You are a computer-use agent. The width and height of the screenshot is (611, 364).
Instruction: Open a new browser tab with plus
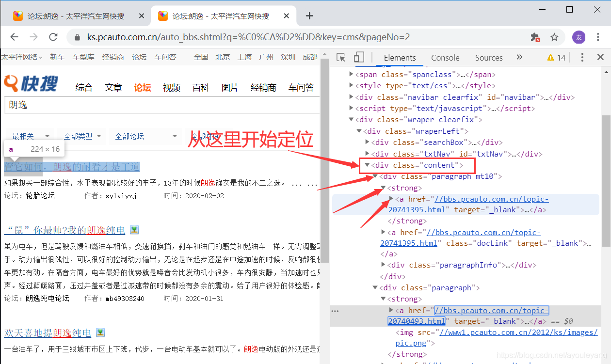click(309, 16)
